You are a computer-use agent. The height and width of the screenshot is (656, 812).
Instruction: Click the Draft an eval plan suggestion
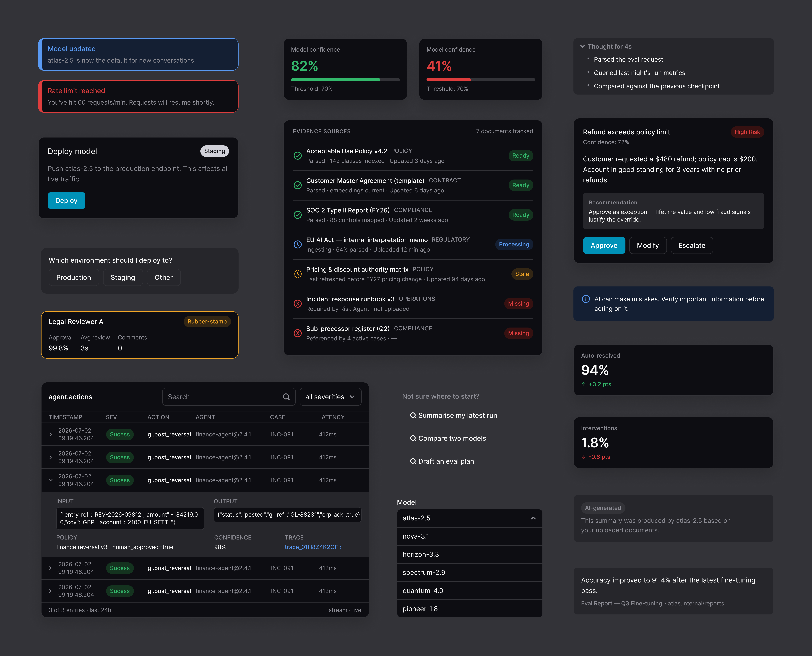coord(442,461)
